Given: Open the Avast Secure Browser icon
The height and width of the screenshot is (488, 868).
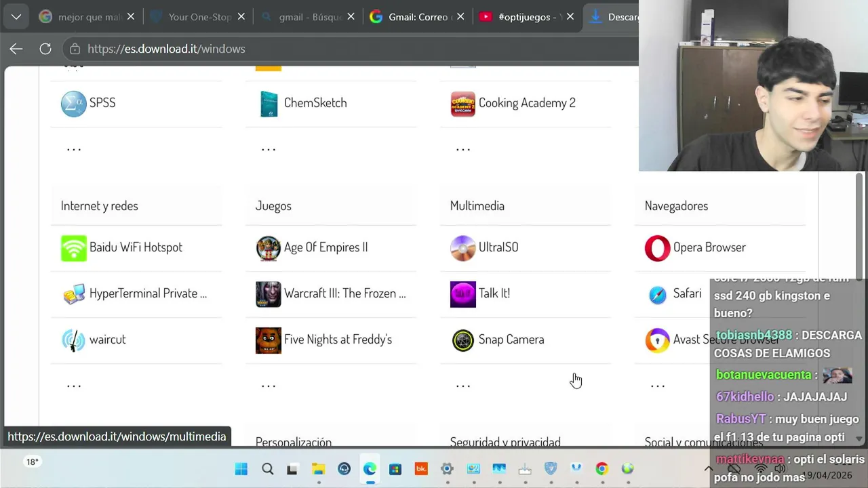Looking at the screenshot, I should (x=658, y=340).
